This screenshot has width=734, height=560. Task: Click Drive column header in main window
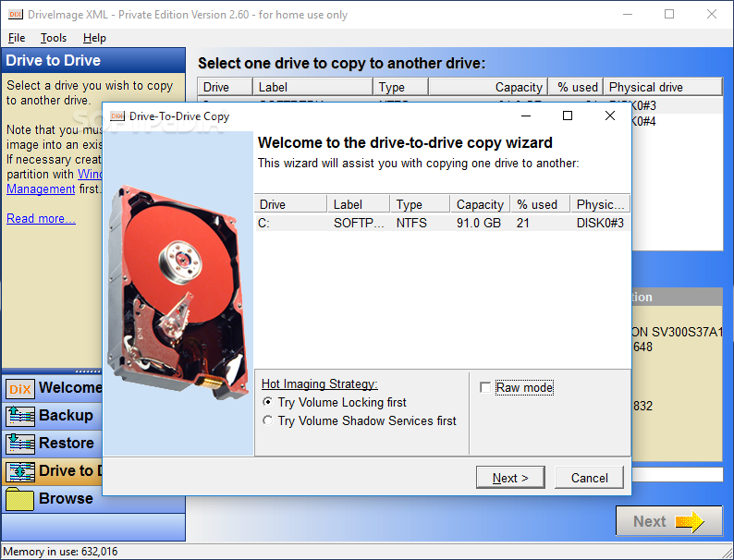[x=226, y=87]
